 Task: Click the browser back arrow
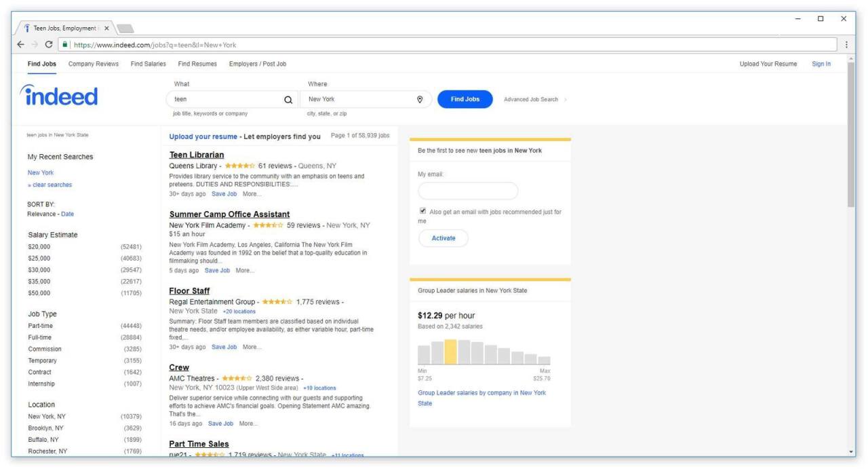coord(20,45)
